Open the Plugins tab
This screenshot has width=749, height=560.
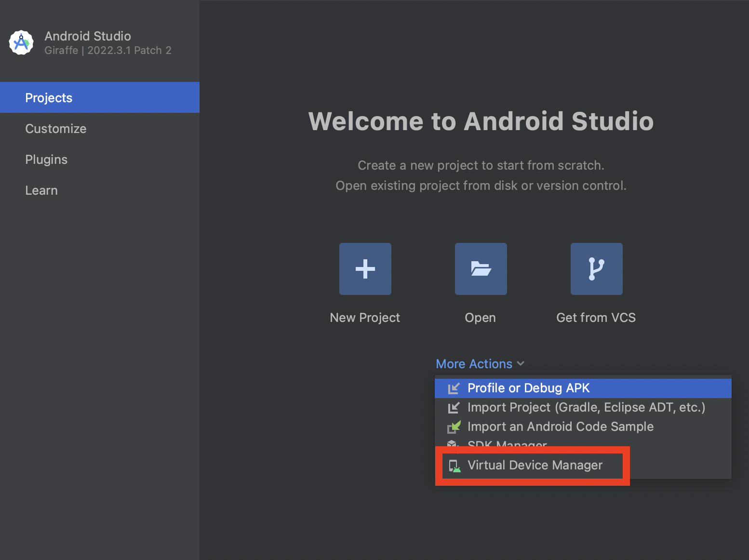(x=100, y=160)
